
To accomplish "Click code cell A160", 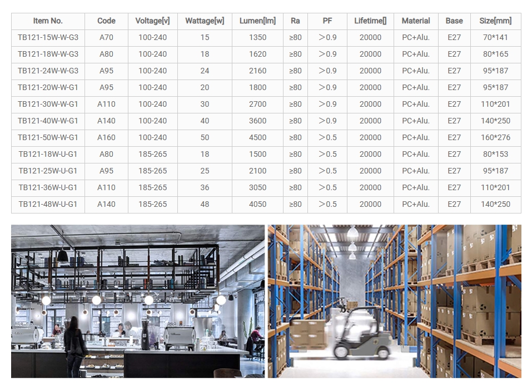I will 106,137.
